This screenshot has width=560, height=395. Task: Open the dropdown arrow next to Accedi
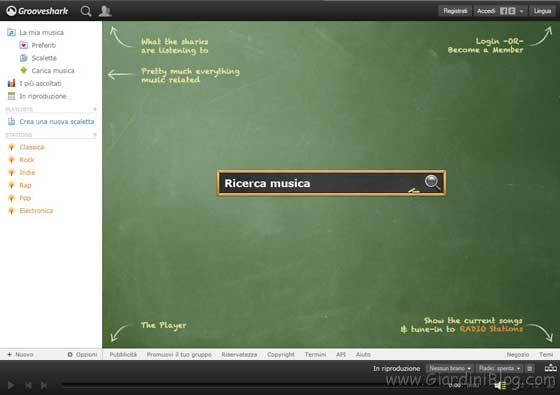tap(521, 11)
